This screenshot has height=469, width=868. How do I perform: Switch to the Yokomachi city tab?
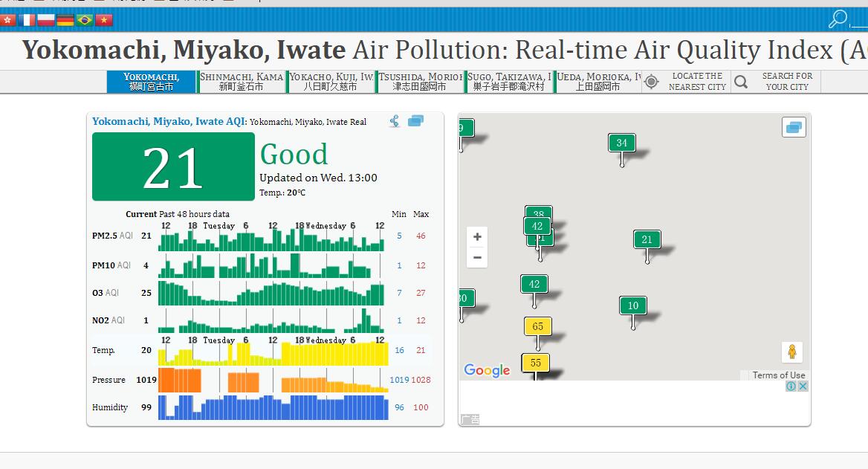click(151, 82)
